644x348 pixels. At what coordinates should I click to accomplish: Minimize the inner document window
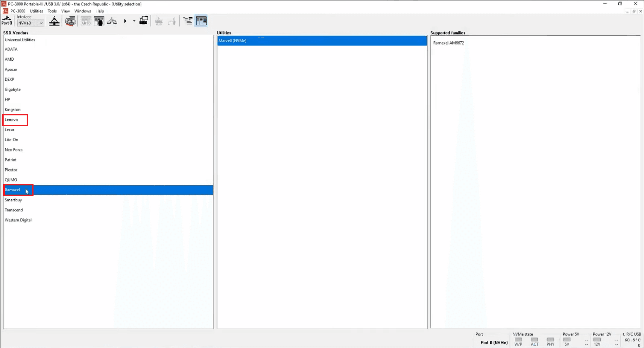627,11
